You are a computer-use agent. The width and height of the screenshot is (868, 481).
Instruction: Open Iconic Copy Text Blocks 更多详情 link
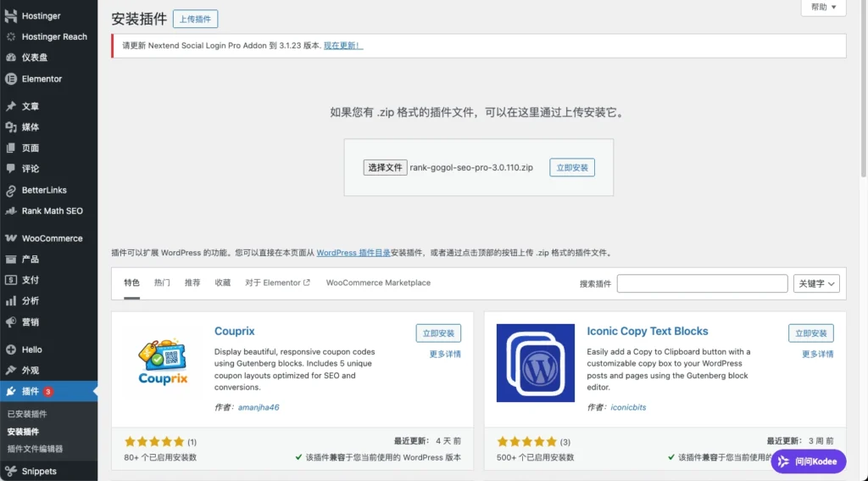[x=818, y=354]
